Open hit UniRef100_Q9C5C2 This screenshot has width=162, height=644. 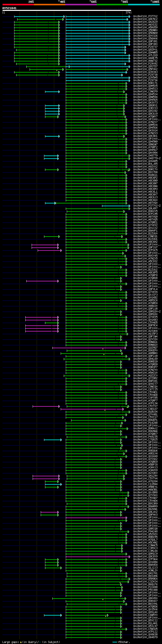point(145,19)
